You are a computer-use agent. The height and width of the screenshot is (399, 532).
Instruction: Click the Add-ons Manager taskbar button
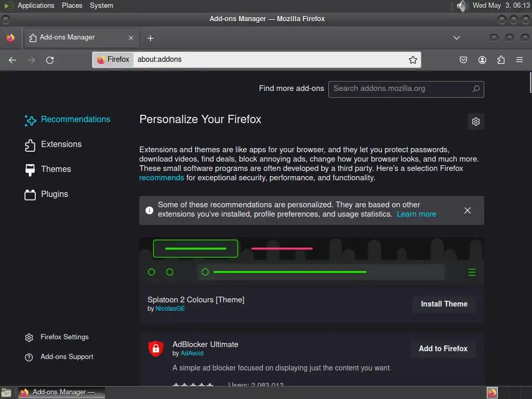[61, 393]
